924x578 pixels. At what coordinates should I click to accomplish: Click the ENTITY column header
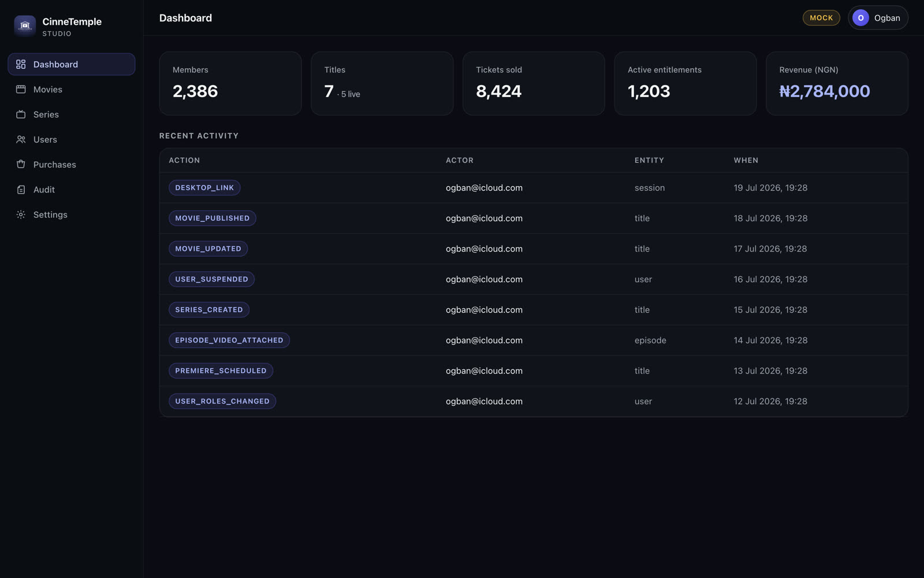(649, 160)
